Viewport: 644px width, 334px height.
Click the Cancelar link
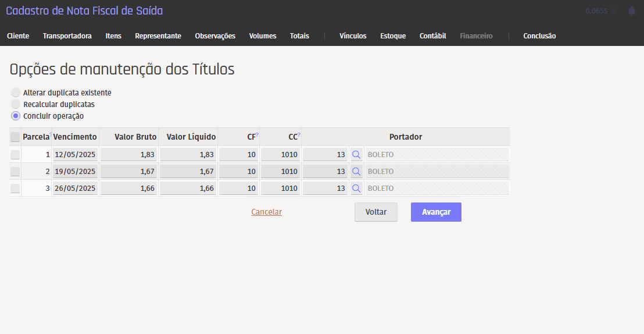coord(266,212)
